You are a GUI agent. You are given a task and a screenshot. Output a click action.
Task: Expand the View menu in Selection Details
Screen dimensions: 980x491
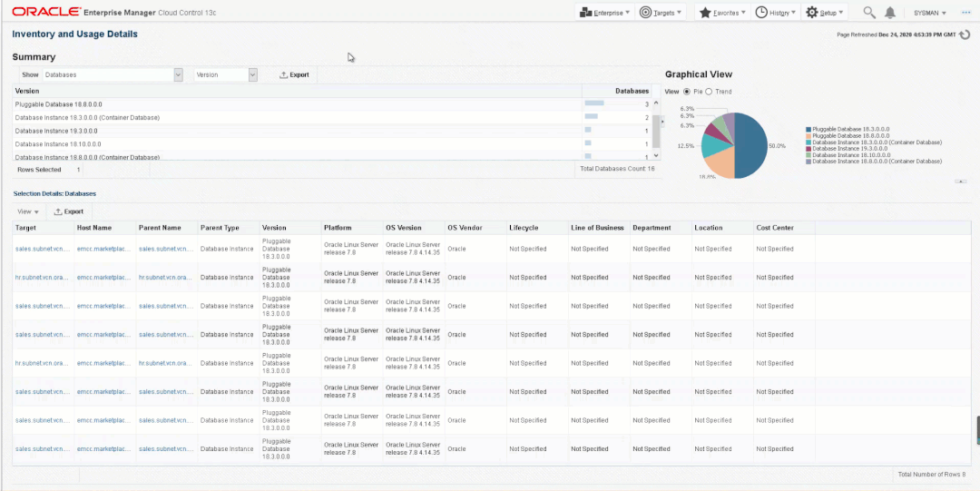coord(28,211)
